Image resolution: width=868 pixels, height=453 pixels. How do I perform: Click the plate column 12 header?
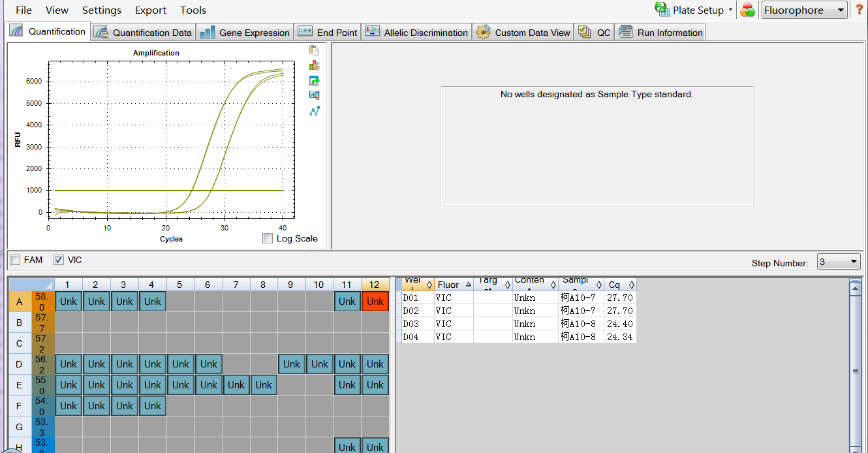375,285
